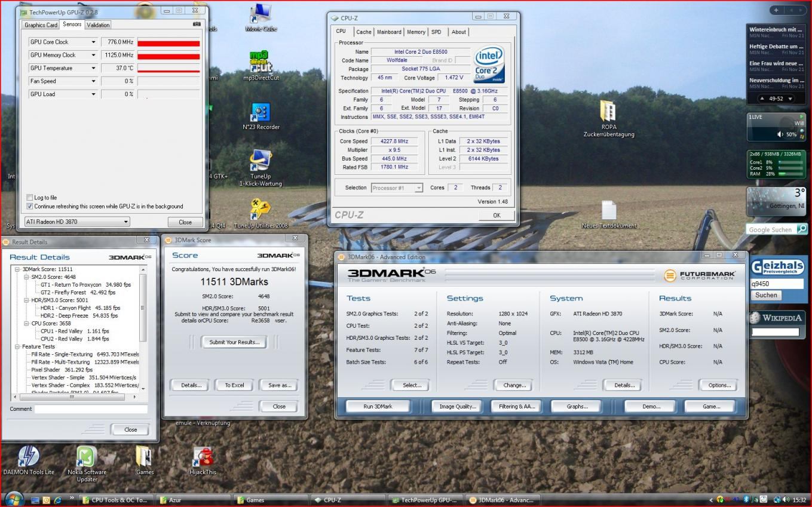Open the Games folder on the desktop
The height and width of the screenshot is (507, 812).
[x=145, y=460]
